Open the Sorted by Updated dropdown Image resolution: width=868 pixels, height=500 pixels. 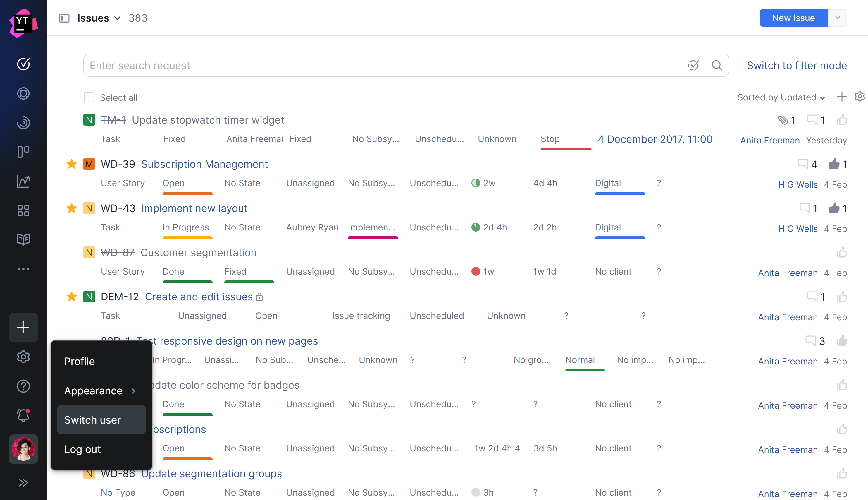[x=781, y=97]
